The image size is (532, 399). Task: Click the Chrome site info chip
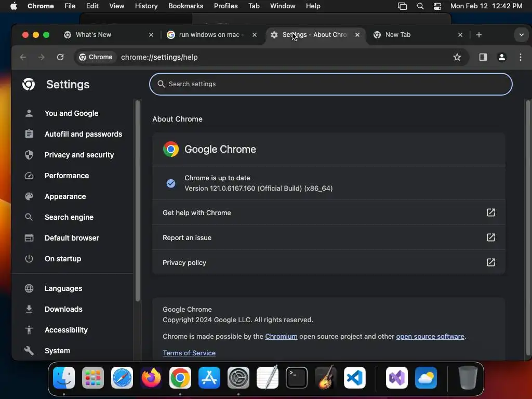coord(96,57)
